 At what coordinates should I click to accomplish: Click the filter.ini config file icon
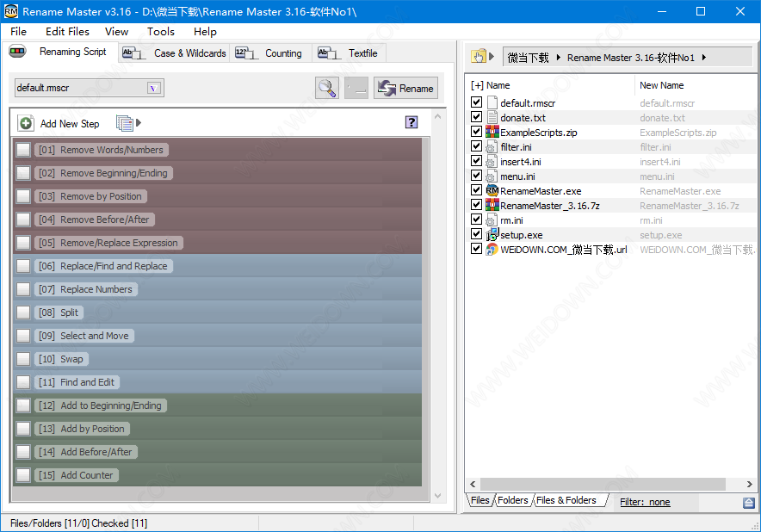pos(492,146)
